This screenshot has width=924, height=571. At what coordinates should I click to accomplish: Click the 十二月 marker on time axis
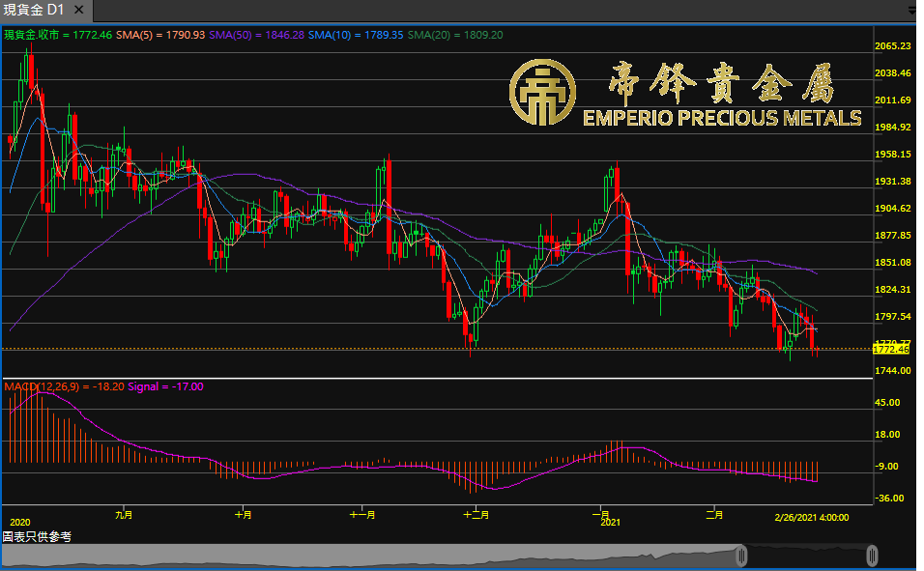(476, 516)
